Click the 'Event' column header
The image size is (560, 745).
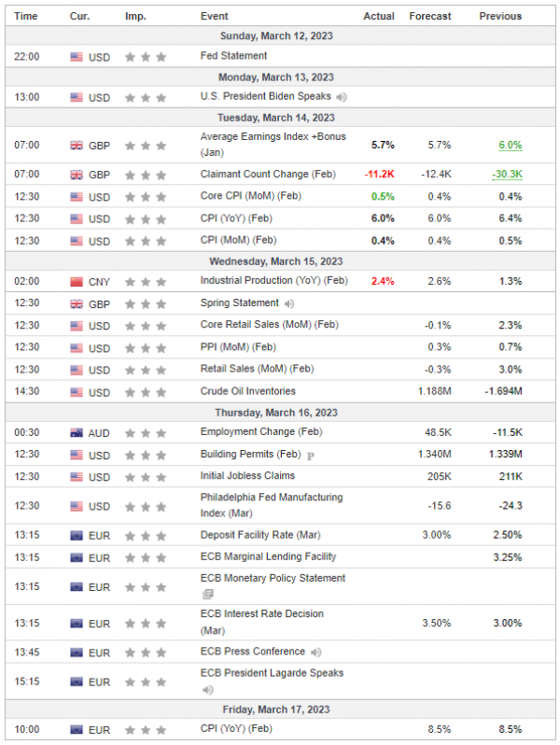tap(215, 16)
